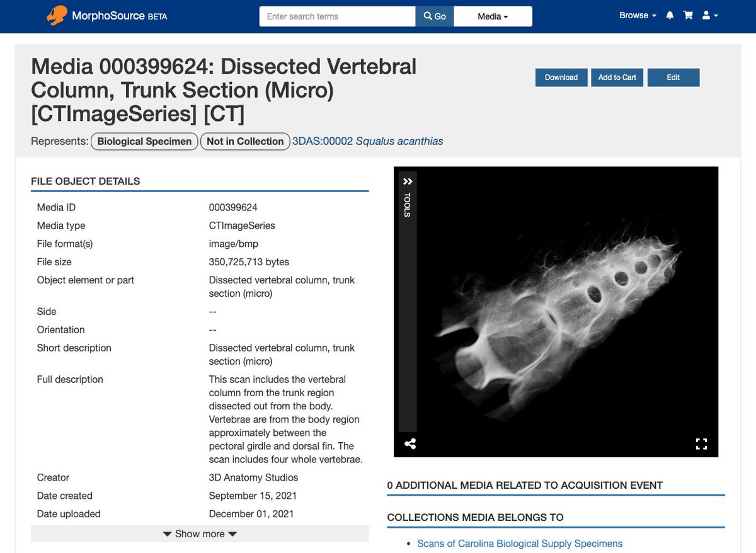Open the Media search type dropdown
756x553 pixels.
click(x=493, y=16)
